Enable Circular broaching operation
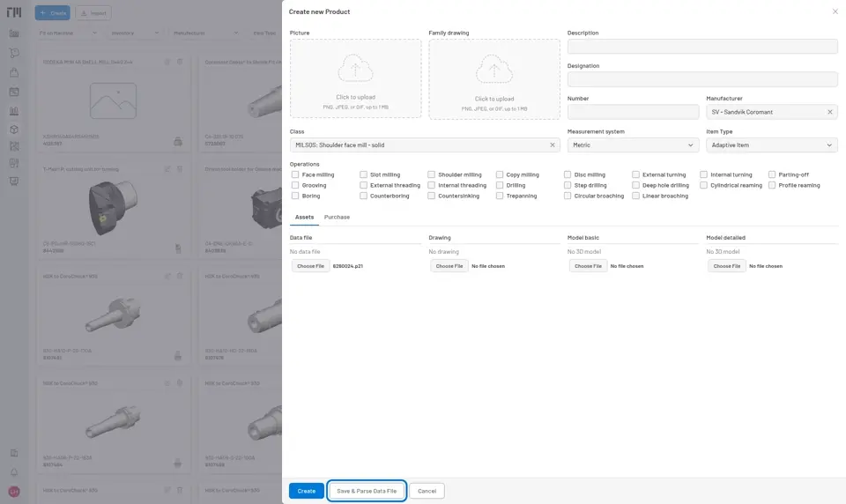 point(568,196)
